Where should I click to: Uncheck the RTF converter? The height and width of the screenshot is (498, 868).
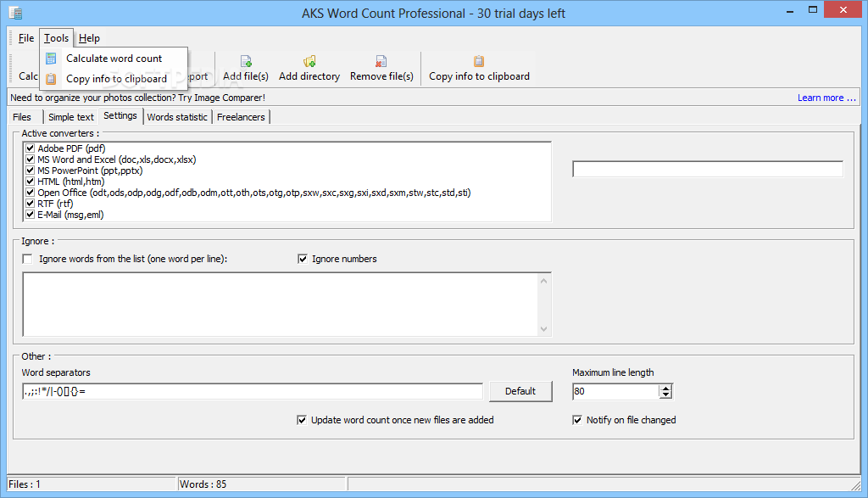[31, 204]
